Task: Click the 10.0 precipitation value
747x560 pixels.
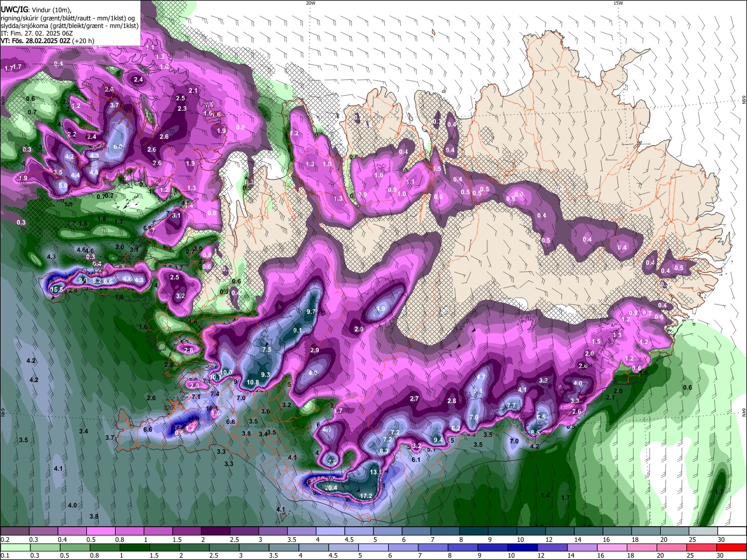Action: (226, 372)
